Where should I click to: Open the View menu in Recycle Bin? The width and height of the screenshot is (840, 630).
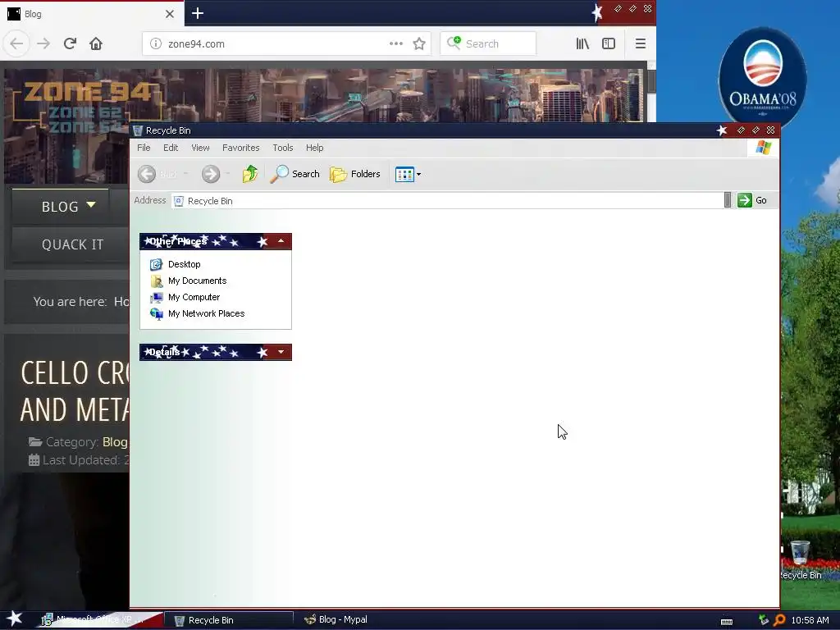tap(200, 148)
